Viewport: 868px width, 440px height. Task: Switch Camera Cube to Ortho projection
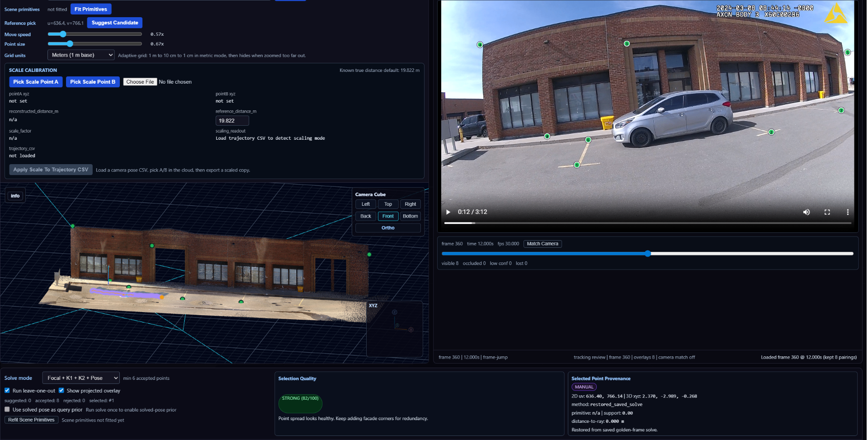pos(387,227)
